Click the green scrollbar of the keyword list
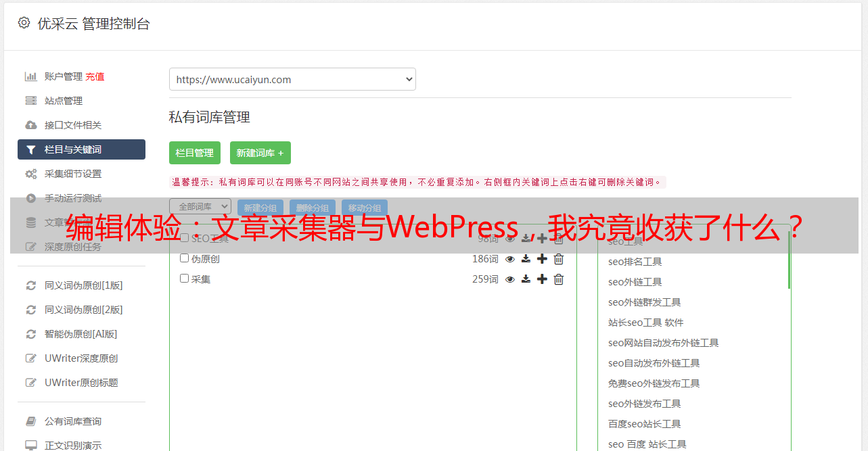The image size is (868, 451). tap(789, 260)
